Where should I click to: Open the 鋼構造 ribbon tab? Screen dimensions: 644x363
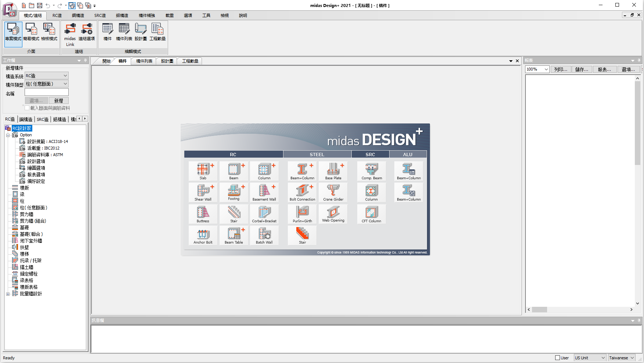coord(78,15)
